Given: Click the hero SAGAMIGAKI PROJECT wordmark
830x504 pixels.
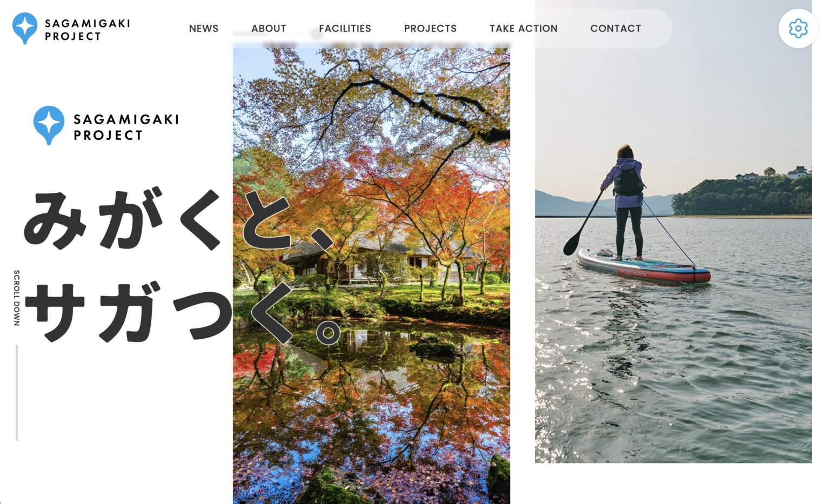Looking at the screenshot, I should click(x=126, y=127).
